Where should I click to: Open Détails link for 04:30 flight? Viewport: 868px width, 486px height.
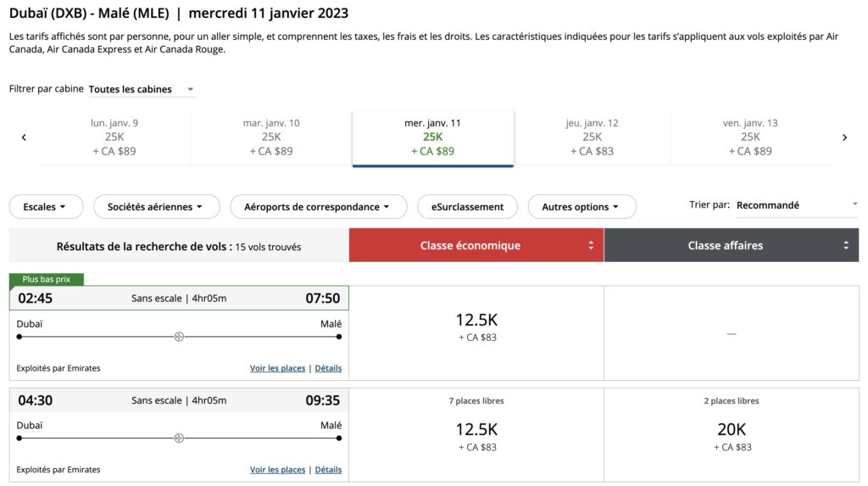click(x=328, y=470)
